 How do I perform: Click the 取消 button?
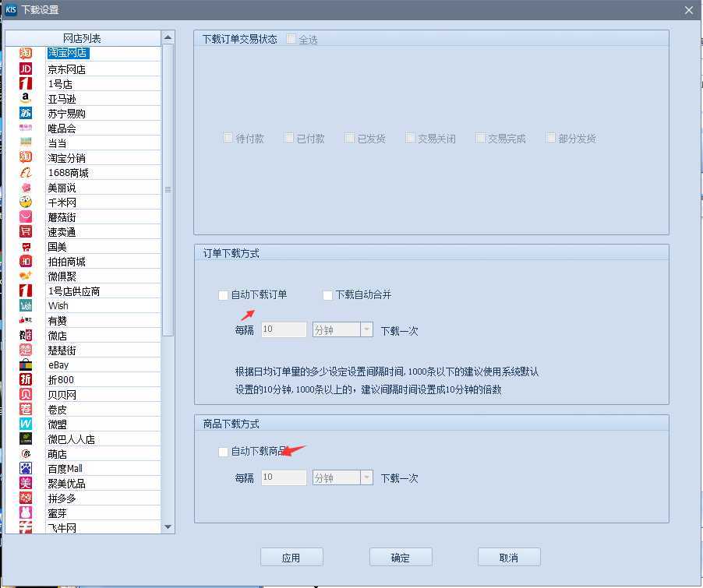pyautogui.click(x=509, y=557)
